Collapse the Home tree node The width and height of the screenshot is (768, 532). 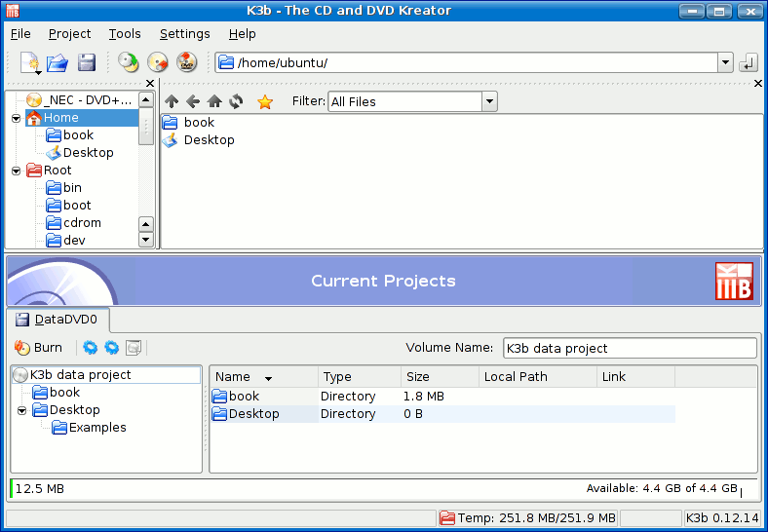[x=17, y=118]
